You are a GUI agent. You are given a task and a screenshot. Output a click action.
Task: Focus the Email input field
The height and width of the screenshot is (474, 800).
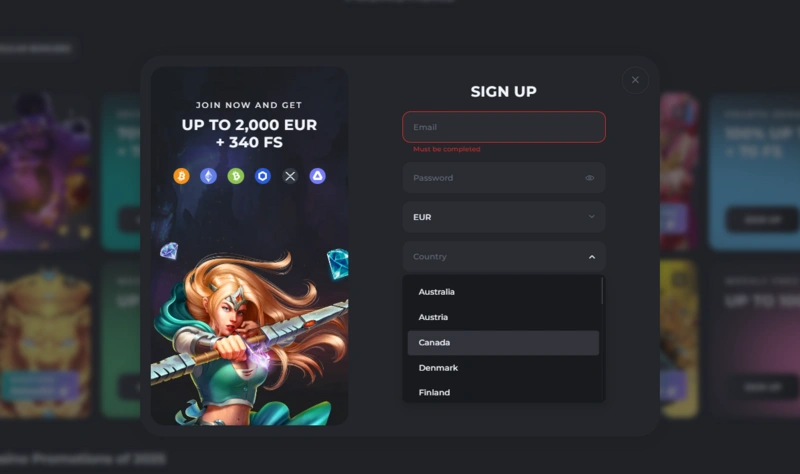(x=504, y=127)
